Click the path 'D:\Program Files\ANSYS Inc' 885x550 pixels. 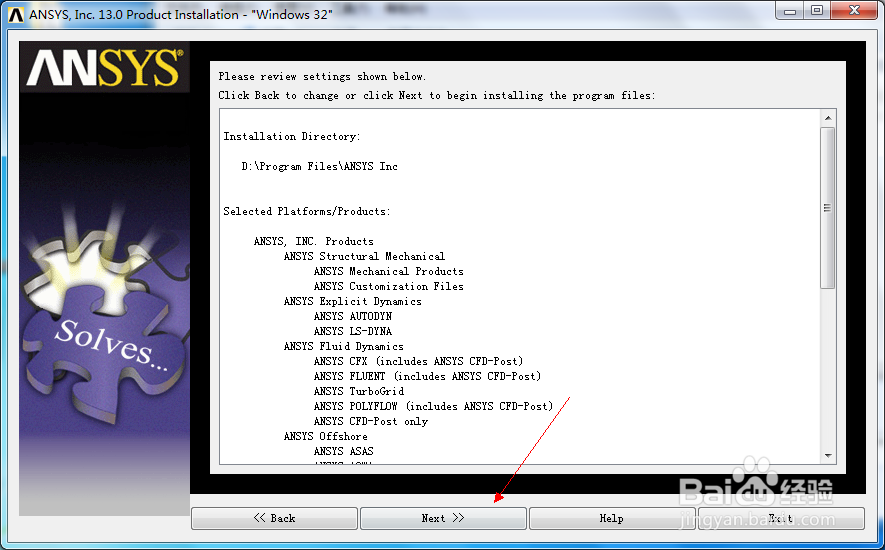[319, 166]
